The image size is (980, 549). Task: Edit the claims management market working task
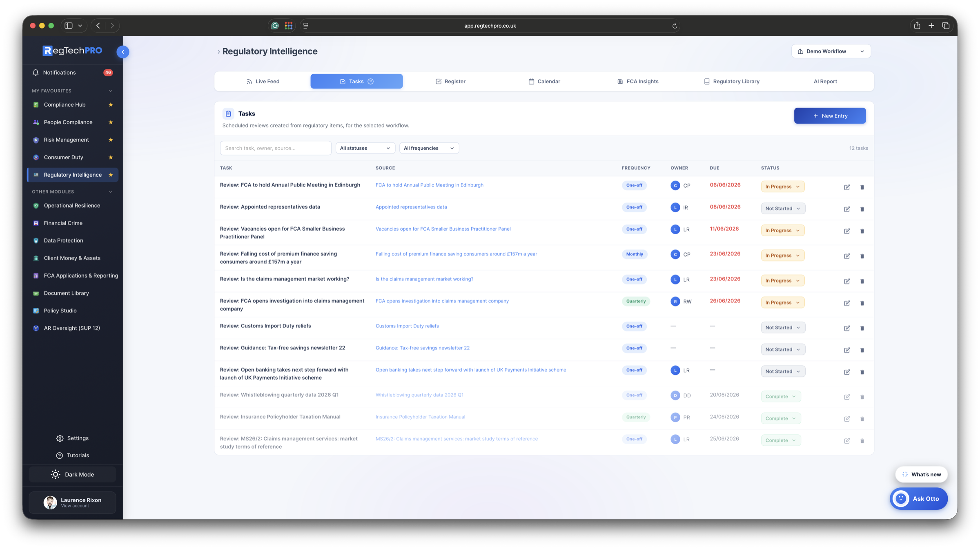pos(847,281)
